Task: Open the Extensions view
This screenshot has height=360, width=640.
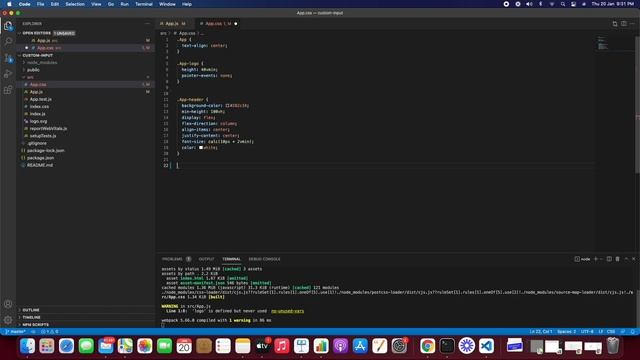Action: pyautogui.click(x=8, y=90)
